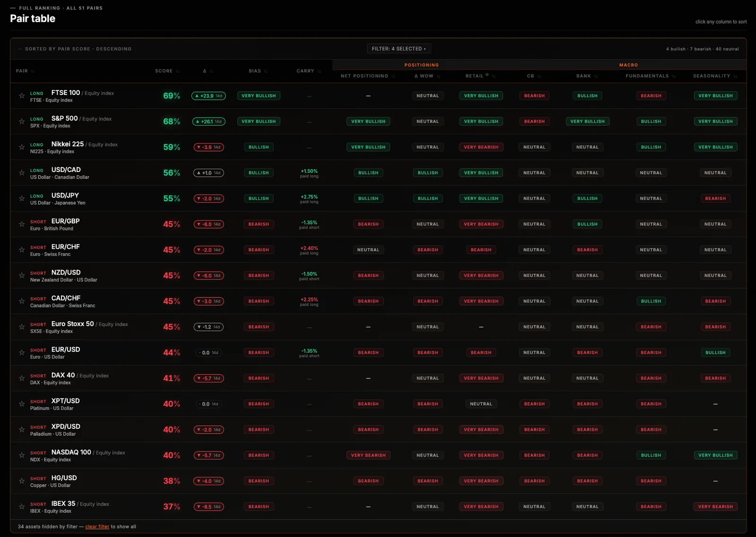Open the S&P 500 pair row

[x=378, y=121]
